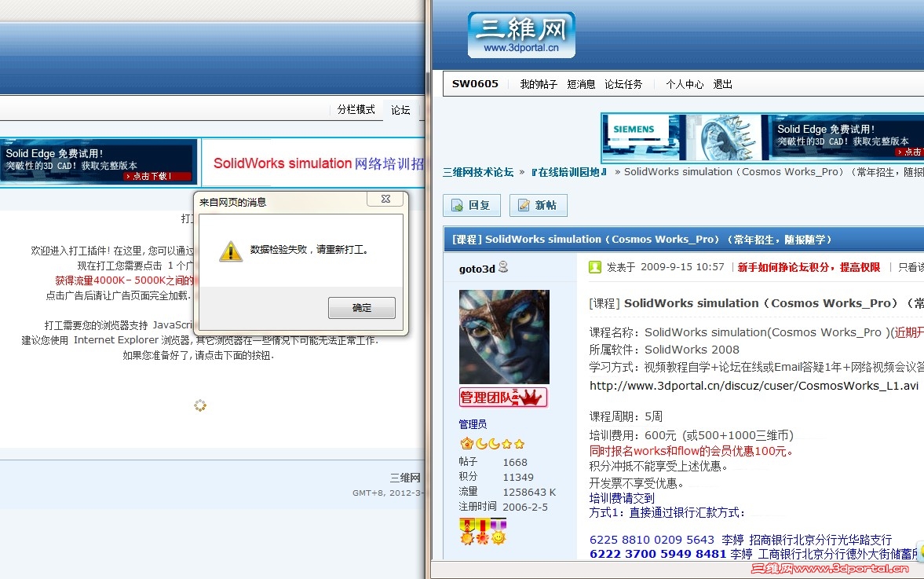The width and height of the screenshot is (924, 579).
Task: Open 论坛任务 in the top menu
Action: click(x=623, y=84)
